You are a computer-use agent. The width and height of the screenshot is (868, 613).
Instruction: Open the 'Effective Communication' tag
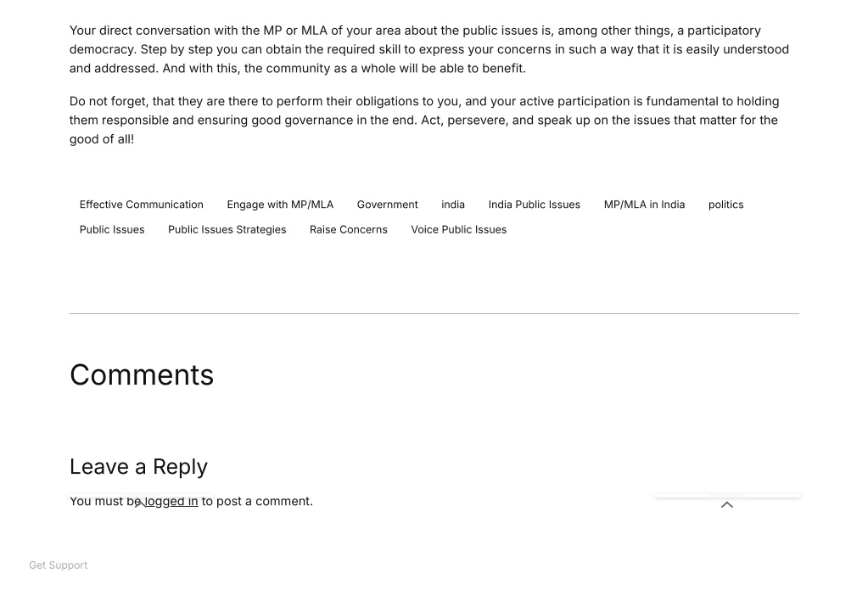141,205
